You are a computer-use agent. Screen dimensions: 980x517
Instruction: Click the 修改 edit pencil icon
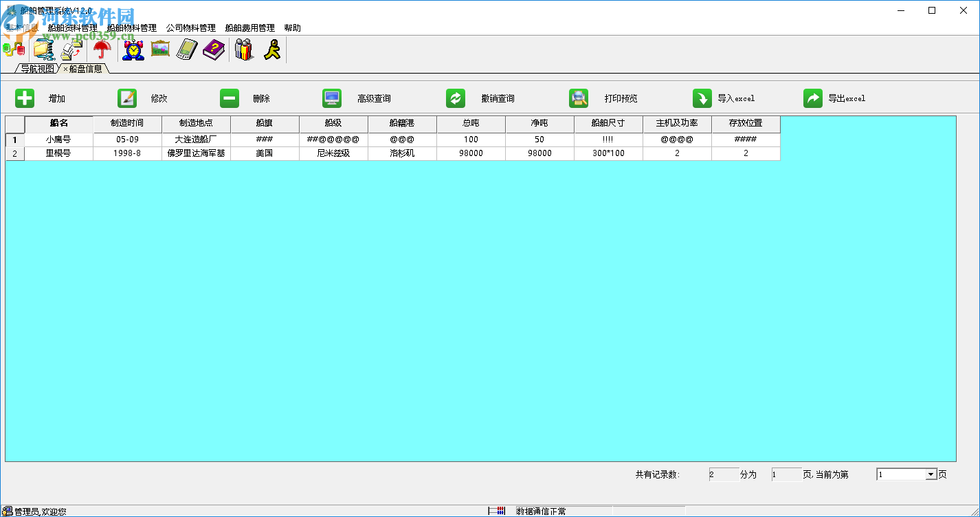pyautogui.click(x=127, y=98)
